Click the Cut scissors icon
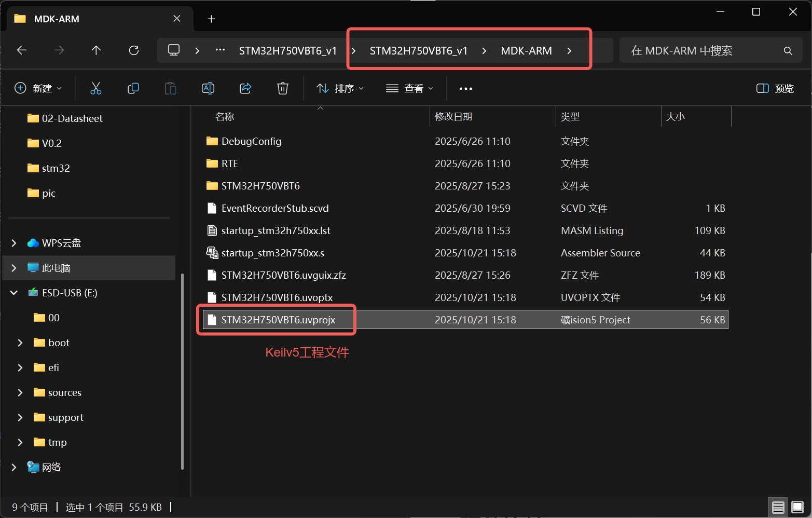This screenshot has width=812, height=518. [96, 88]
